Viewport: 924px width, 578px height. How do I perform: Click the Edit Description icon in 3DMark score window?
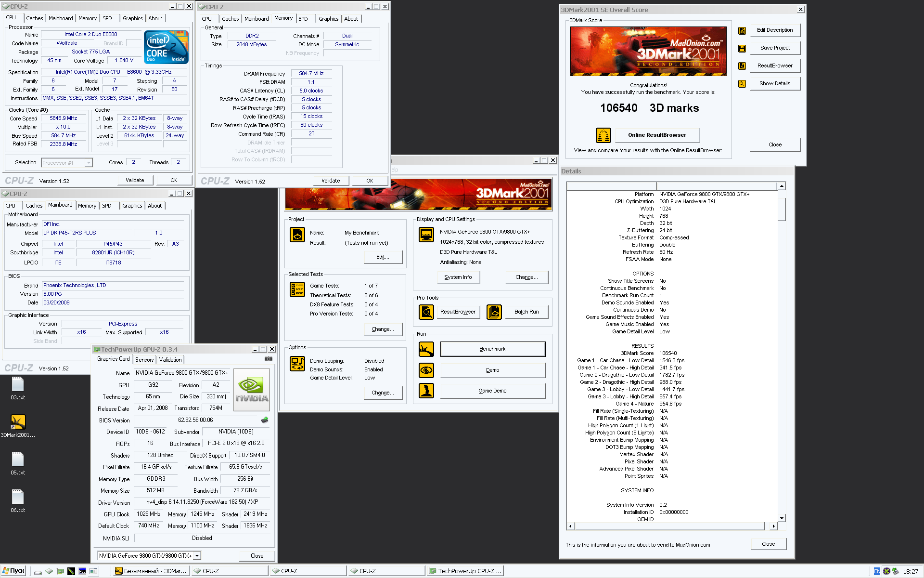742,31
